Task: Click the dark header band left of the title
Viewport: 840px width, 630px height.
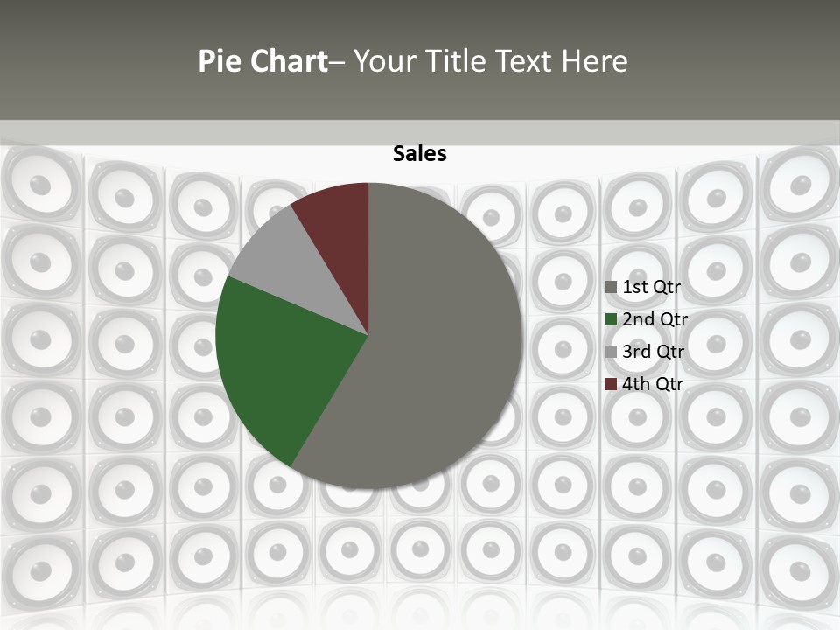Action: [87, 61]
